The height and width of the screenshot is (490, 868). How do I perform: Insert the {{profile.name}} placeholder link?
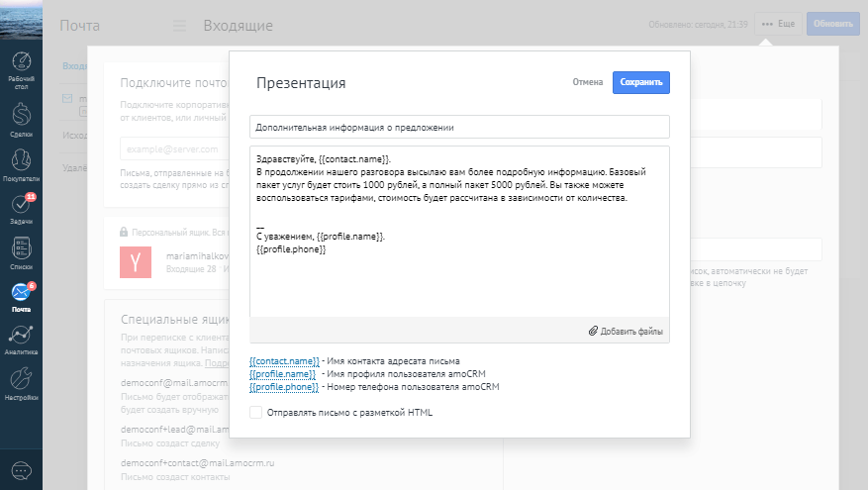(283, 374)
